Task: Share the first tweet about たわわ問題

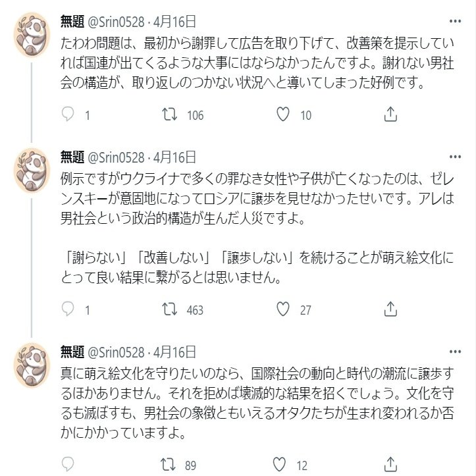Action: point(390,115)
